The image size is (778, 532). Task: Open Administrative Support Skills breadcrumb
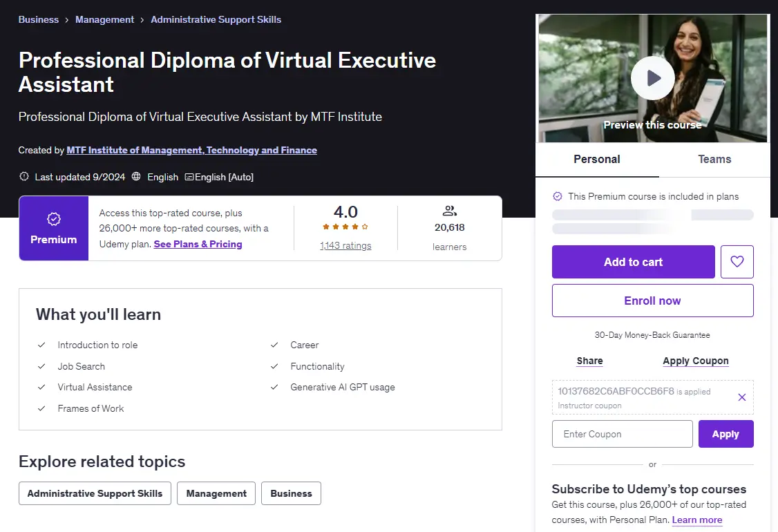[216, 19]
